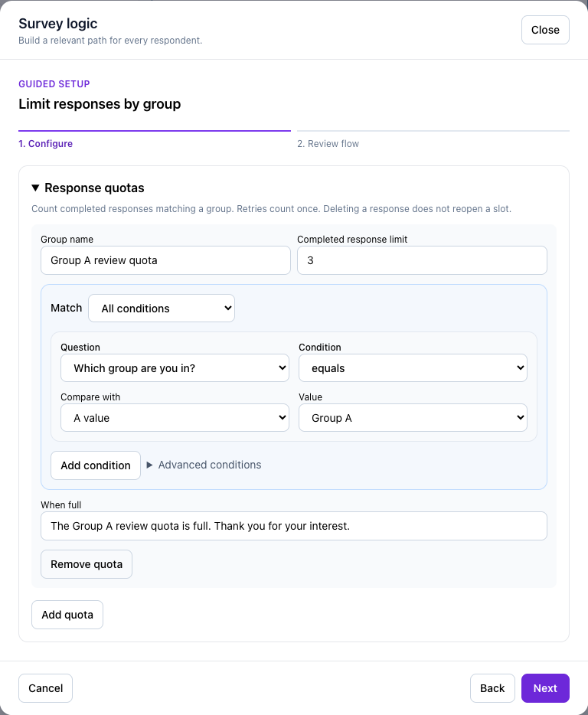Open the Match All conditions dropdown

(x=162, y=309)
